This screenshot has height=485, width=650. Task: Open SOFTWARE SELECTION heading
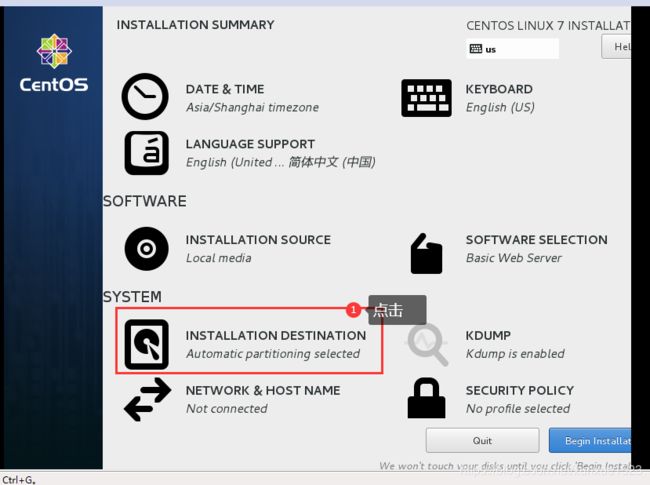(x=536, y=240)
